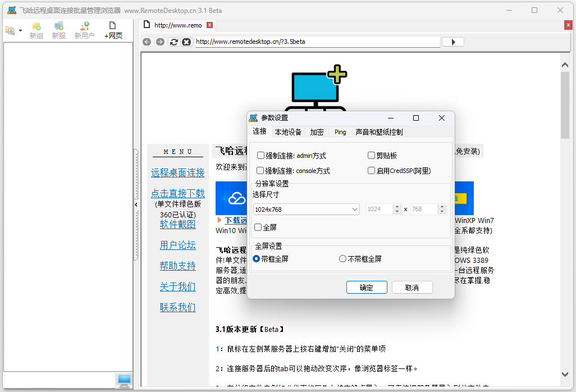The image size is (576, 392).
Task: Switch to the 加密 tab
Action: [x=317, y=133]
